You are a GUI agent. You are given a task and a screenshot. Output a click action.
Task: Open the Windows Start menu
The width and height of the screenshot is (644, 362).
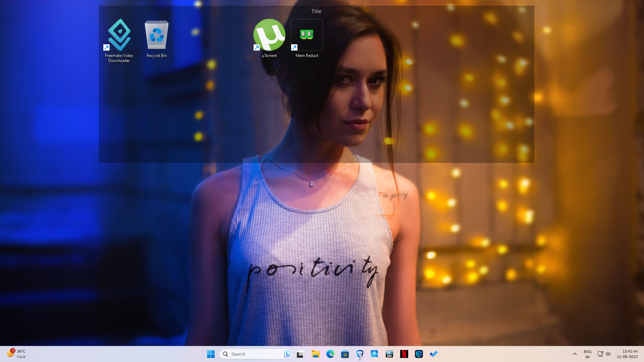coord(211,354)
